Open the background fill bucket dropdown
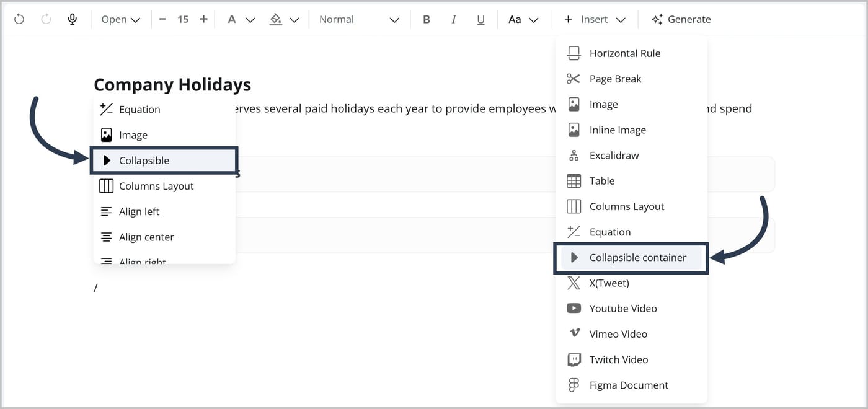This screenshot has height=409, width=868. pyautogui.click(x=284, y=19)
